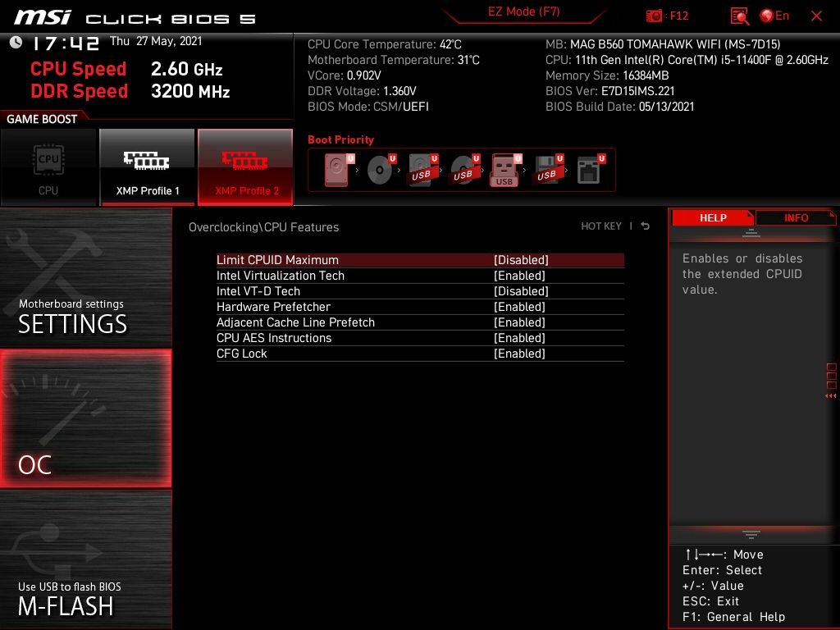Open the OC overclocking panel

coord(85,418)
